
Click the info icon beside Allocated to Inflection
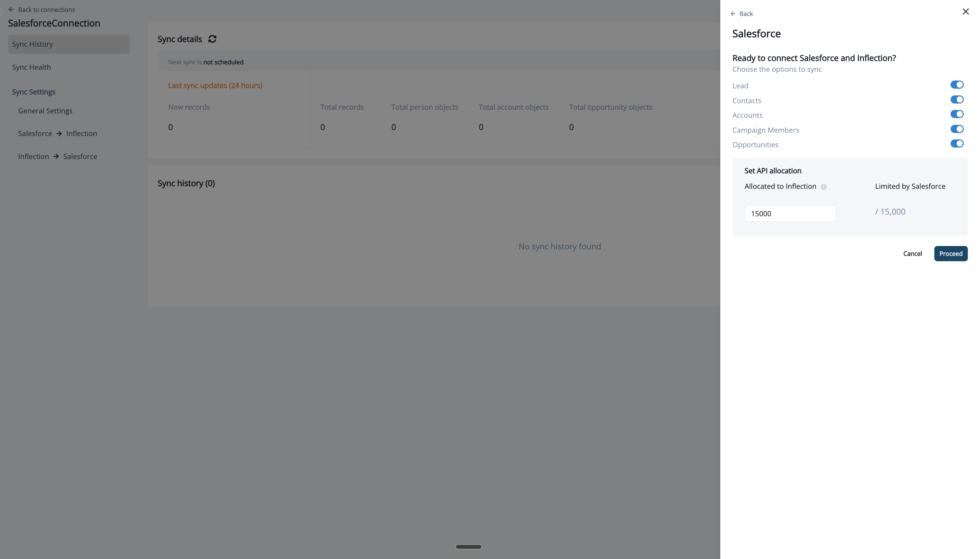point(823,186)
